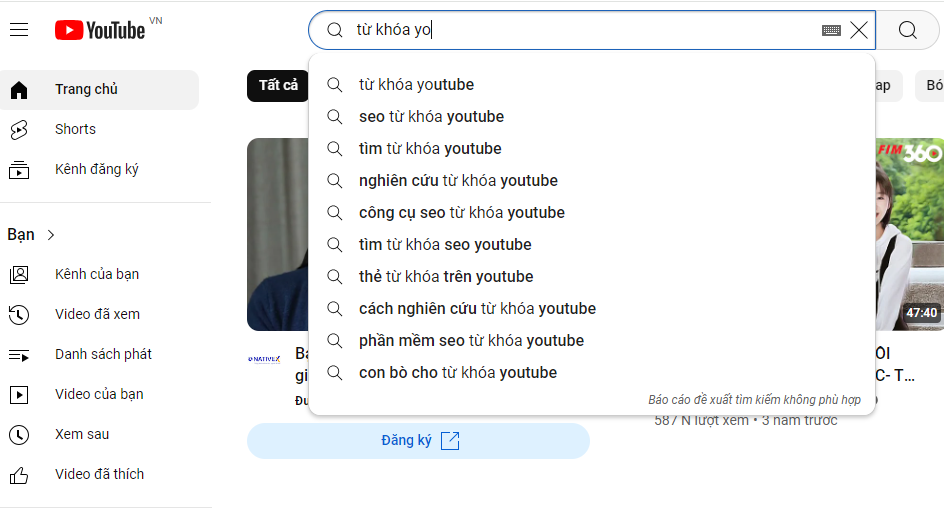
Task: Expand the Bạn section chevron
Action: coord(51,235)
